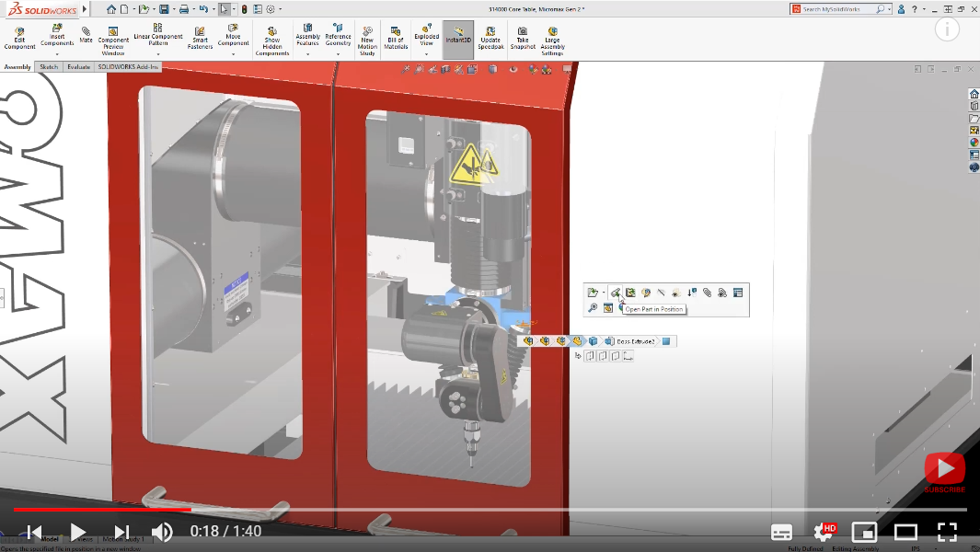
Task: Click Linear Component Pattern tool
Action: click(x=158, y=35)
